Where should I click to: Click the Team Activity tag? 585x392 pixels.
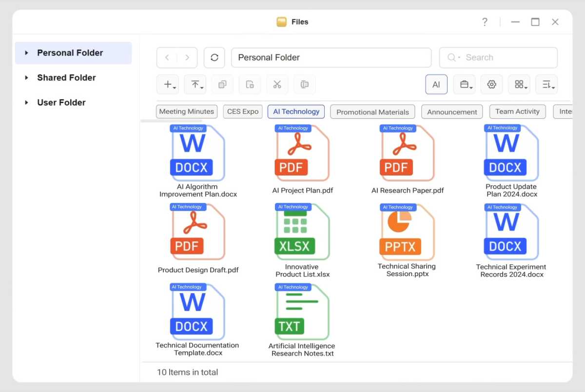[x=517, y=112]
